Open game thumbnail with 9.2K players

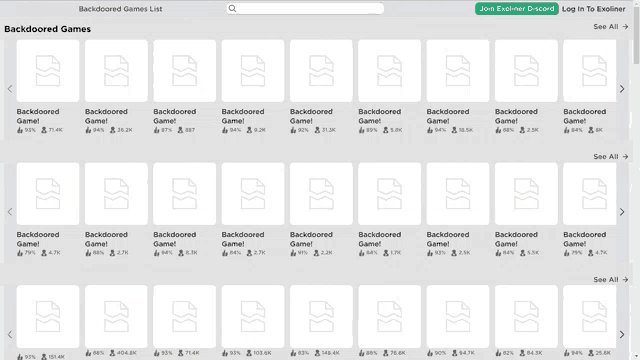pyautogui.click(x=253, y=71)
